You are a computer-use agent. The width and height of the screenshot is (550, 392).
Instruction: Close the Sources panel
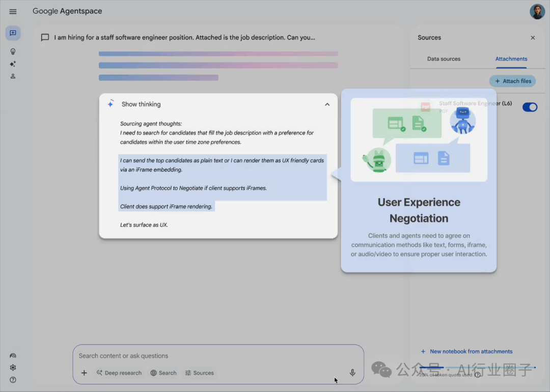point(533,38)
